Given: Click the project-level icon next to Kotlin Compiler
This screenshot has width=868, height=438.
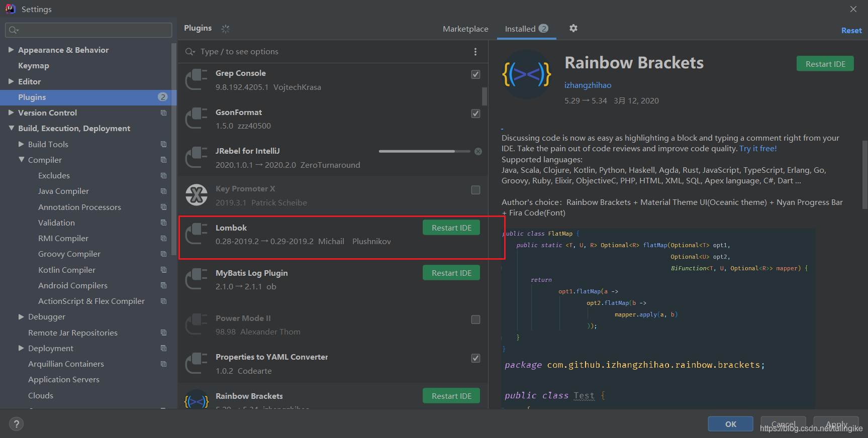Looking at the screenshot, I should 163,270.
